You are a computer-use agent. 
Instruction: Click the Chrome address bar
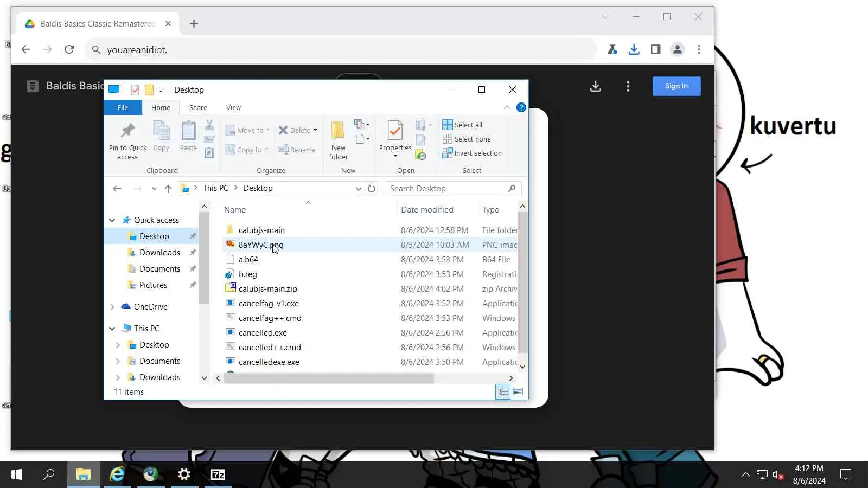[x=341, y=50]
